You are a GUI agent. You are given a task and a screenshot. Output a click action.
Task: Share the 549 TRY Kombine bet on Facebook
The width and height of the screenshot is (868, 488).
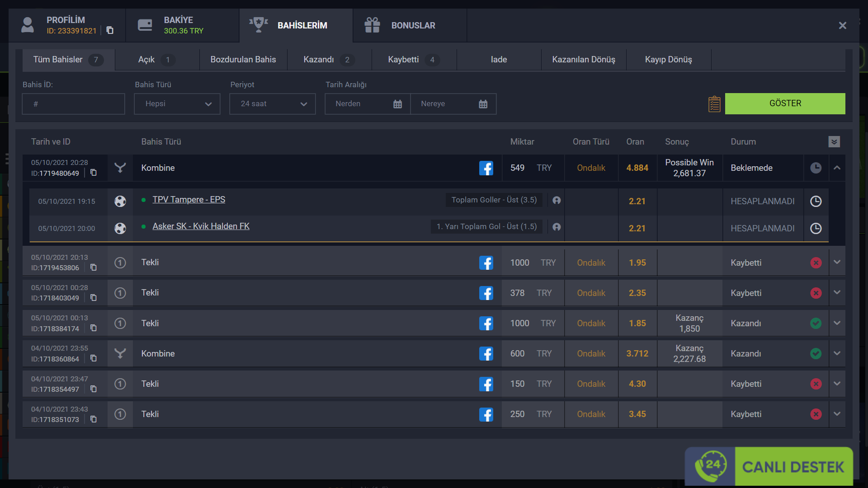pyautogui.click(x=486, y=168)
